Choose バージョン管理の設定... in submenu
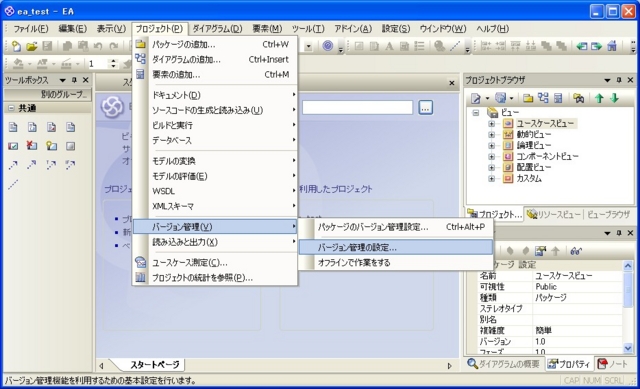Viewport: 640px width, 389px height. 396,247
